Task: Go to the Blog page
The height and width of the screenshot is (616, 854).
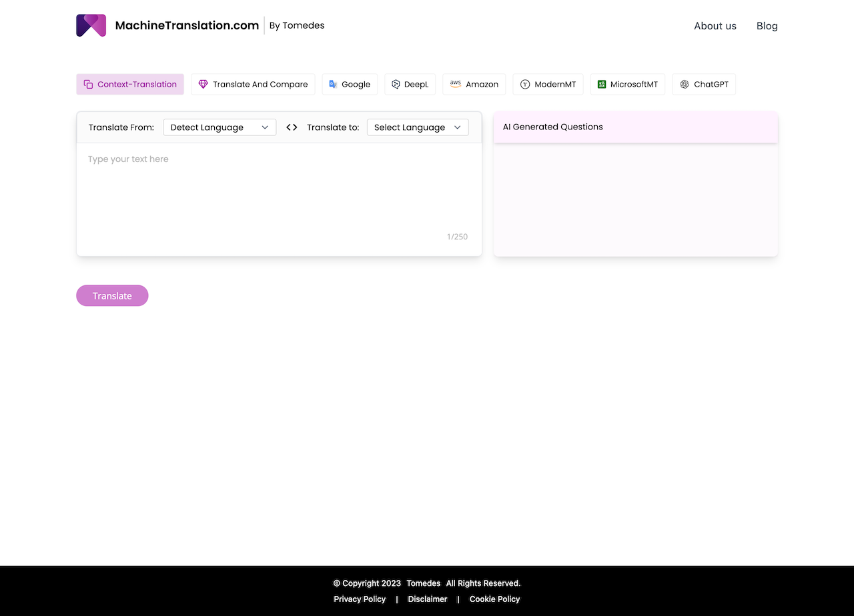Action: [x=767, y=26]
